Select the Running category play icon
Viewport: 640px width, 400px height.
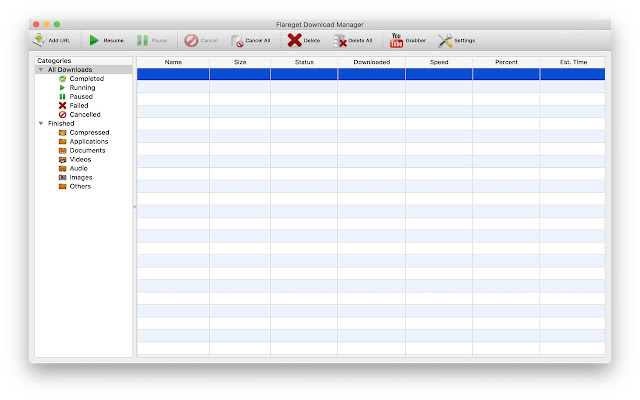62,87
